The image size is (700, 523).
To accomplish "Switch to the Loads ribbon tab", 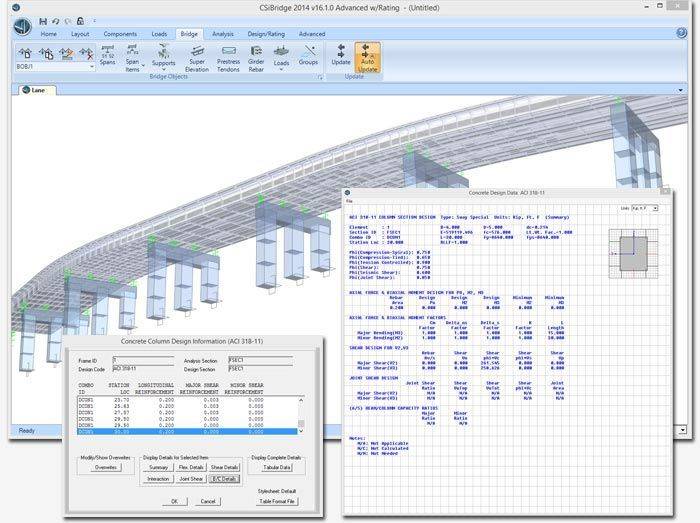I will [x=159, y=34].
